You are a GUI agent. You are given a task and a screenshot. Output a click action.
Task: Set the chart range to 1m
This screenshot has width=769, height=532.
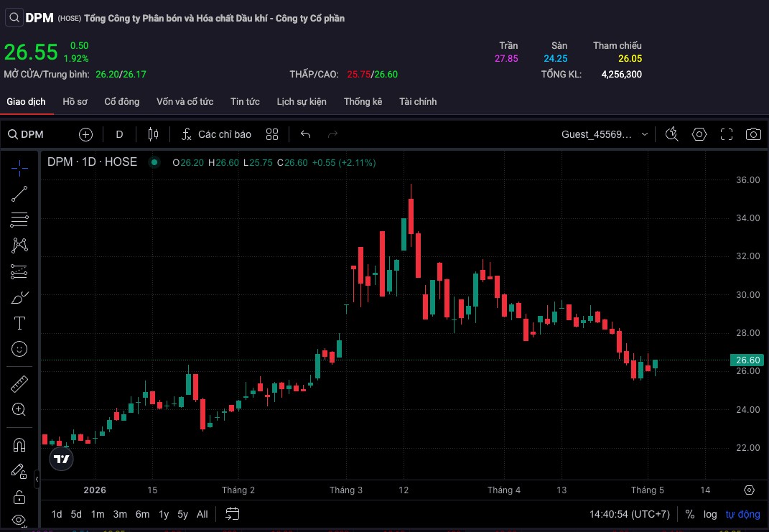[98, 514]
